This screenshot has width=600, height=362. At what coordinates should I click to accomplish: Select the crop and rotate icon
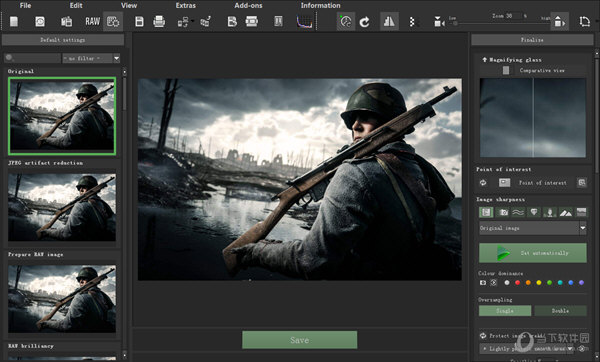point(584,21)
